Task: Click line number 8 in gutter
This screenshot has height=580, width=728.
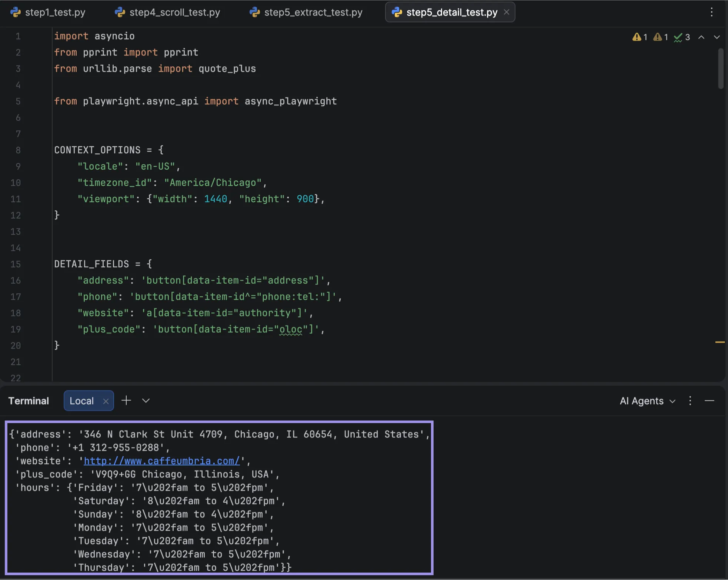Action: click(x=18, y=150)
